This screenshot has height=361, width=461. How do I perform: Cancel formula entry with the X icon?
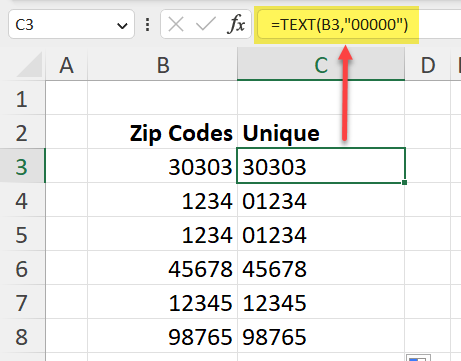(x=176, y=24)
